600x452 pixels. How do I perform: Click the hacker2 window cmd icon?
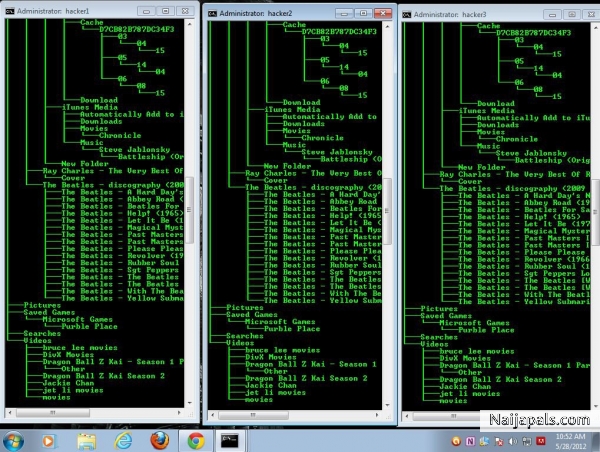point(212,14)
